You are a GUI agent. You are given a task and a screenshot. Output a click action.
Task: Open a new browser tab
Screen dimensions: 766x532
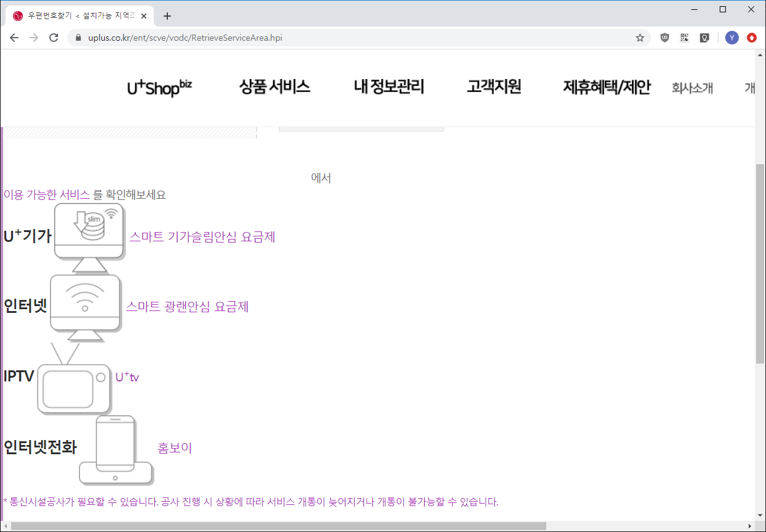point(167,16)
